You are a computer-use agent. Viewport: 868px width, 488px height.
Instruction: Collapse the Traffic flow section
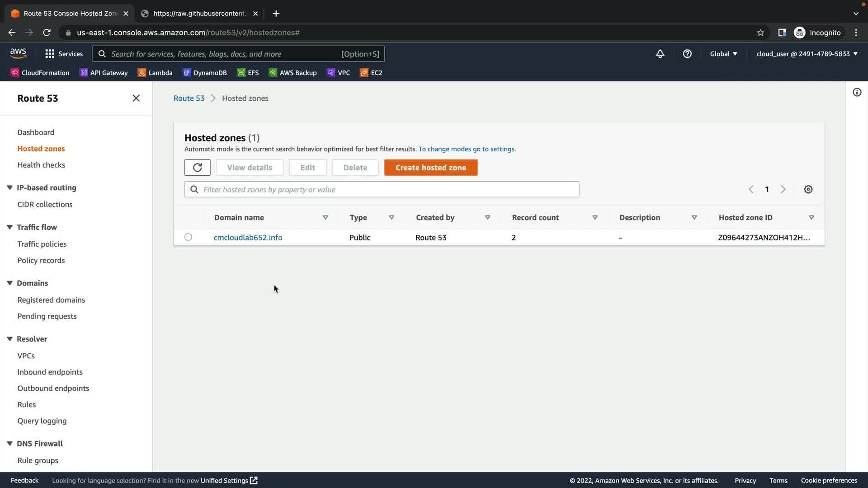[9, 227]
